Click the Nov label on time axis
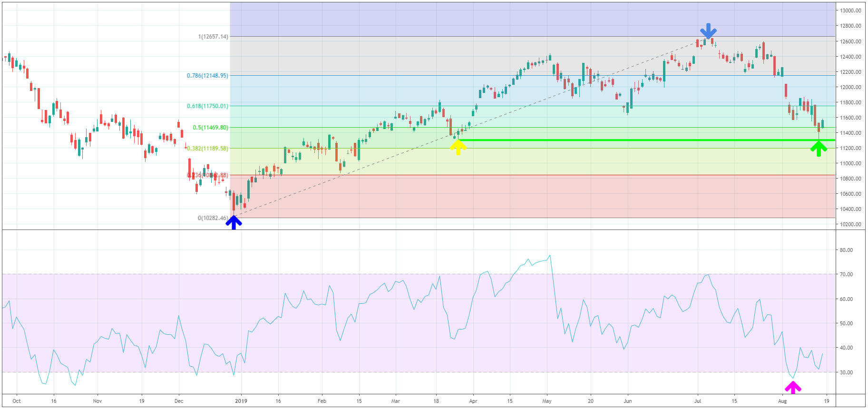This screenshot has width=868, height=410. pos(98,401)
